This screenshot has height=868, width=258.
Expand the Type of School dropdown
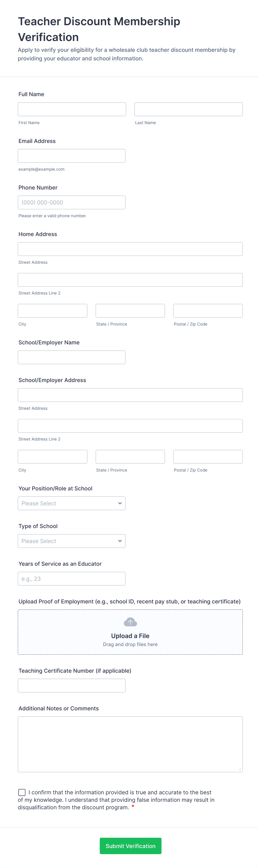[72, 541]
